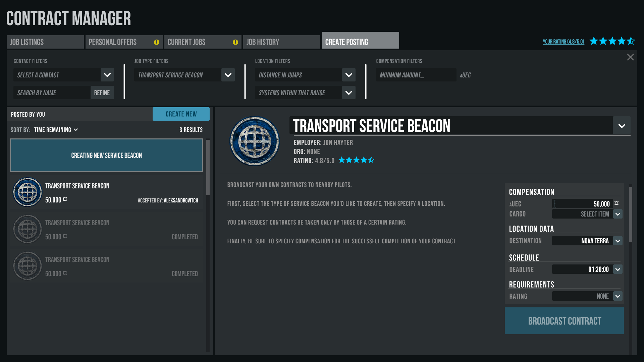The width and height of the screenshot is (644, 362).
Task: Click the Minimum Amount input field
Action: point(416,75)
